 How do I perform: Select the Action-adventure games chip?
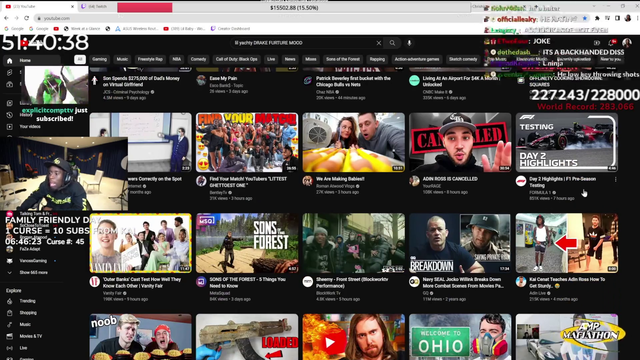pos(417,59)
